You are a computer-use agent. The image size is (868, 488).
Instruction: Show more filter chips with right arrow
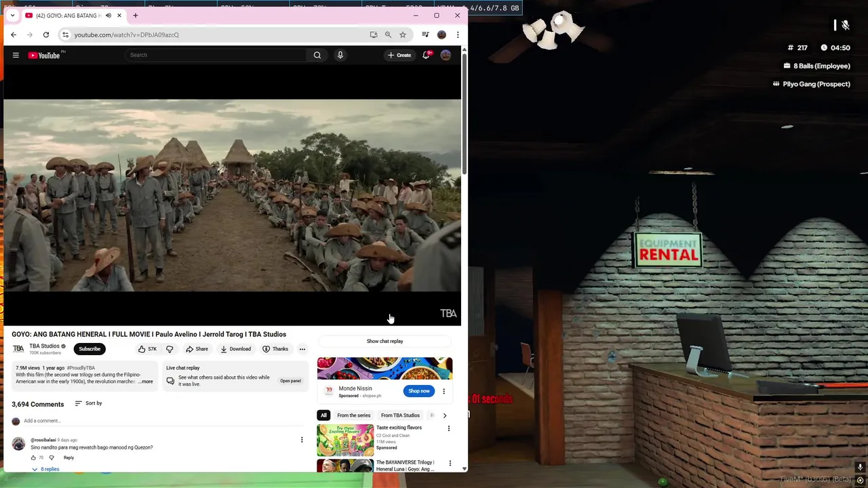coord(445,415)
